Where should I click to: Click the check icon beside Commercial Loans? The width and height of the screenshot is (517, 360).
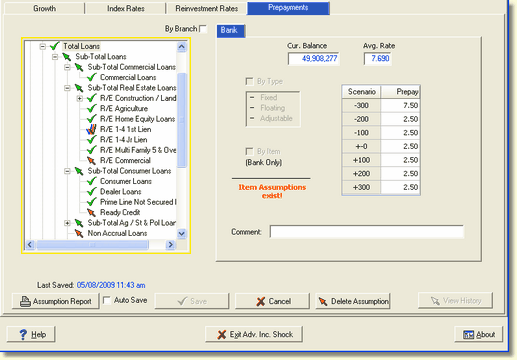(92, 77)
